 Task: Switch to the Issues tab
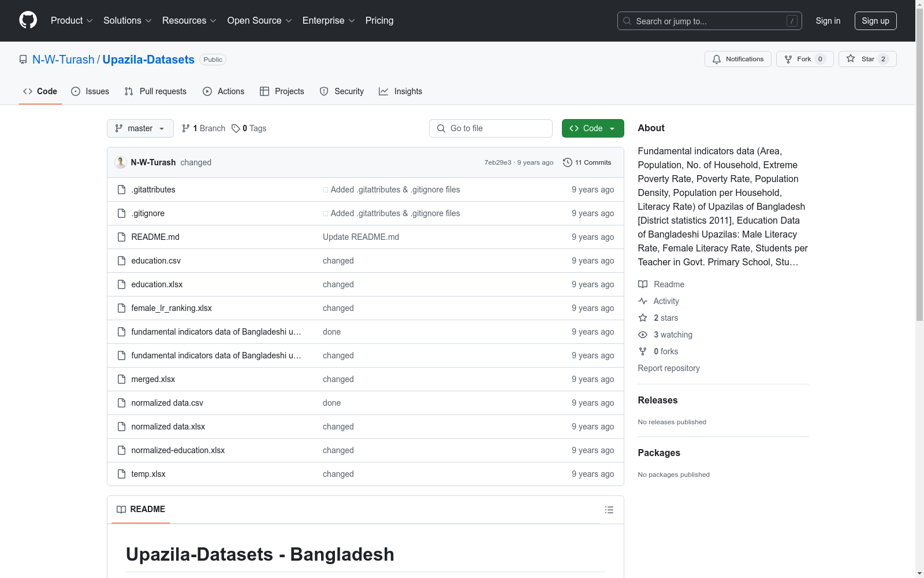[90, 91]
